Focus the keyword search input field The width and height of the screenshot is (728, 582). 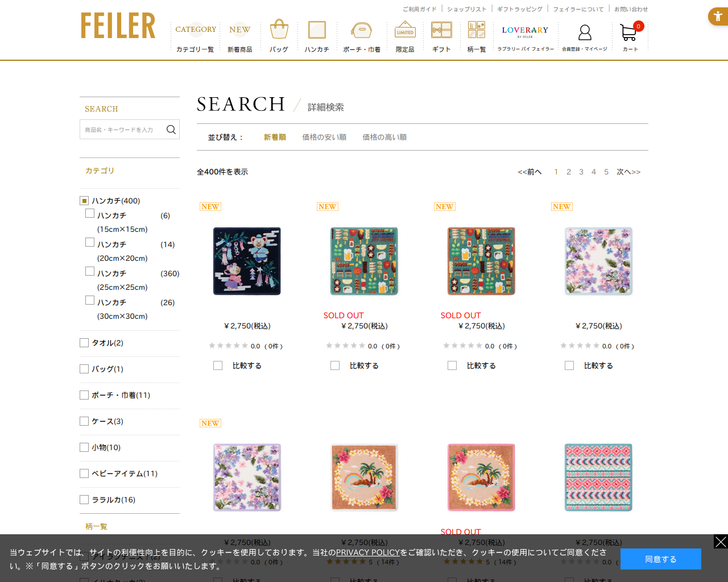pyautogui.click(x=123, y=130)
